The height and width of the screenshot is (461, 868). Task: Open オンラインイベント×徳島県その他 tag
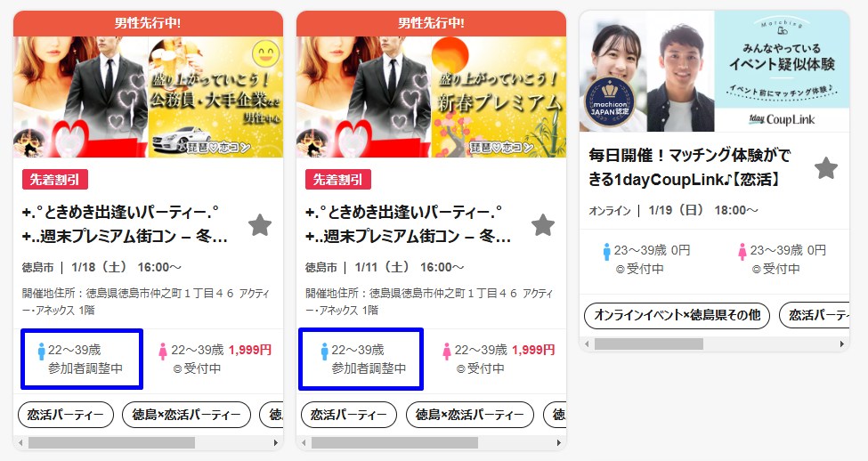click(677, 315)
